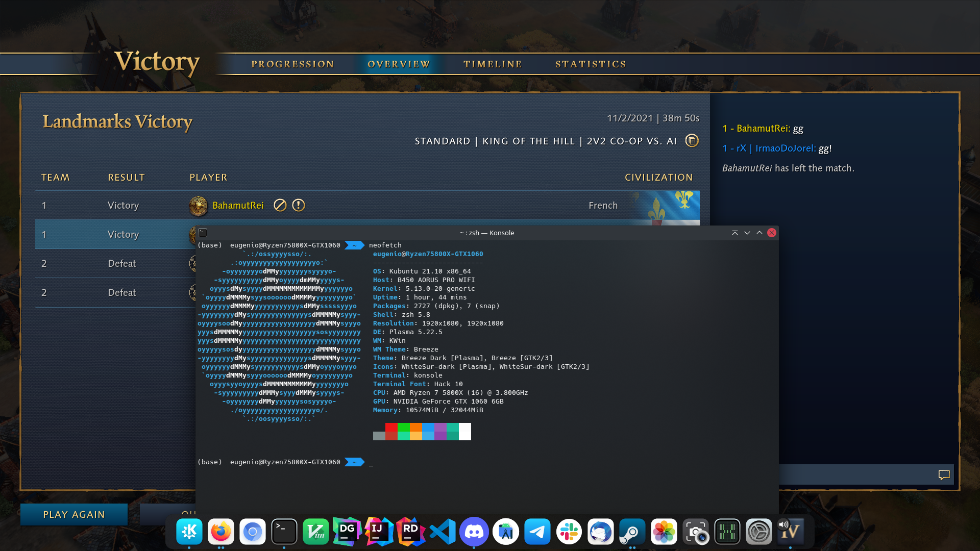Open System Settings gear from the dock
This screenshot has width=980, height=551.
click(759, 532)
